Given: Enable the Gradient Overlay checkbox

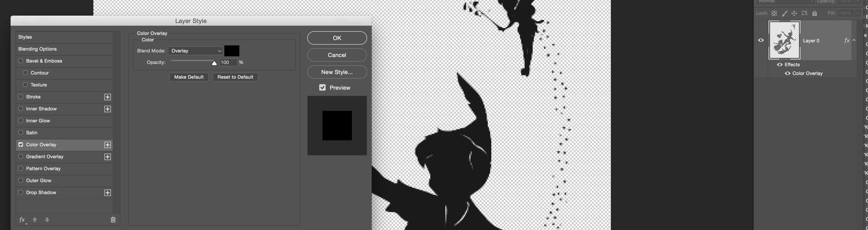Looking at the screenshot, I should [x=21, y=157].
